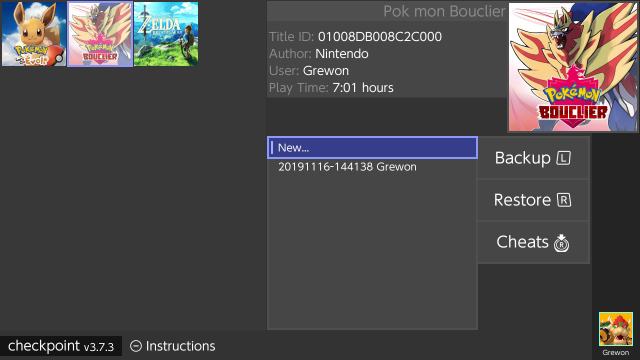
Task: Click the checkpoint v3.7.3 version label
Action: pyautogui.click(x=61, y=346)
